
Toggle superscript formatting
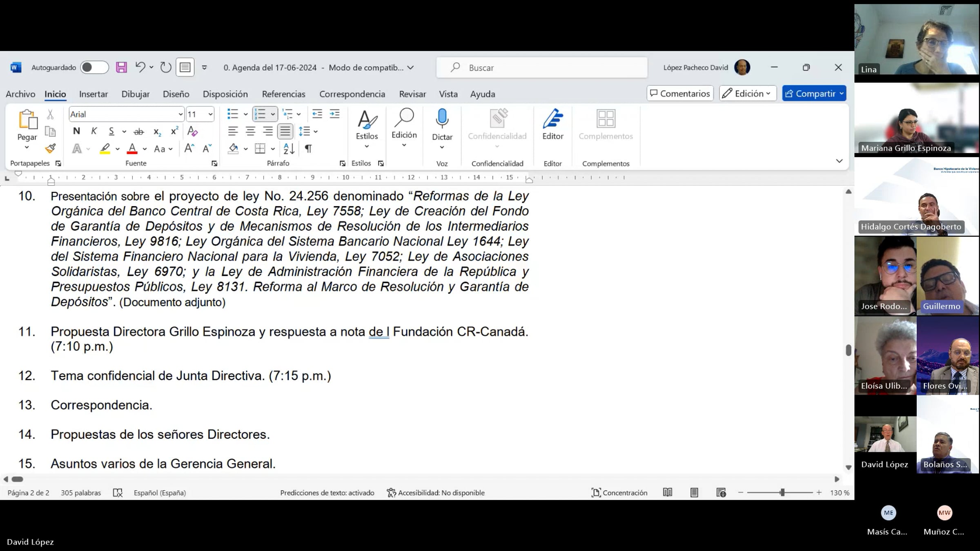pyautogui.click(x=174, y=131)
